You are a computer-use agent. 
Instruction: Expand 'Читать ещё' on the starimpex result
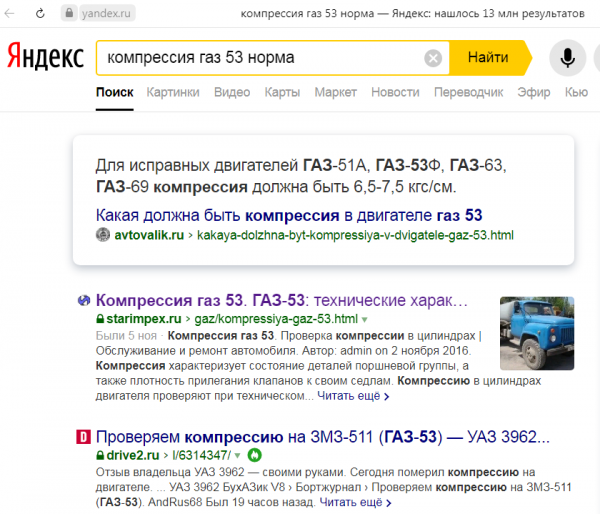[x=350, y=397]
